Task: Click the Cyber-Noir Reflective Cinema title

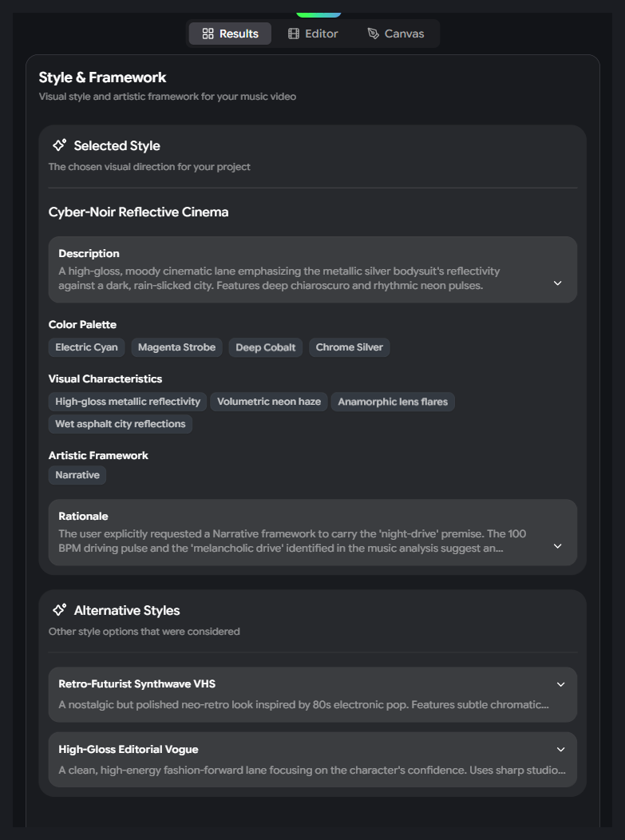Action: [138, 212]
